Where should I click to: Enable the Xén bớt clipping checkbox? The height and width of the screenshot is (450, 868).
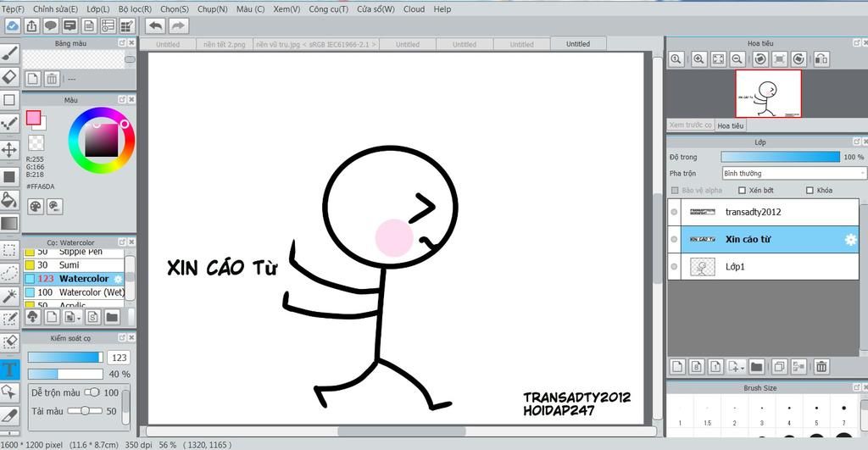click(x=742, y=191)
